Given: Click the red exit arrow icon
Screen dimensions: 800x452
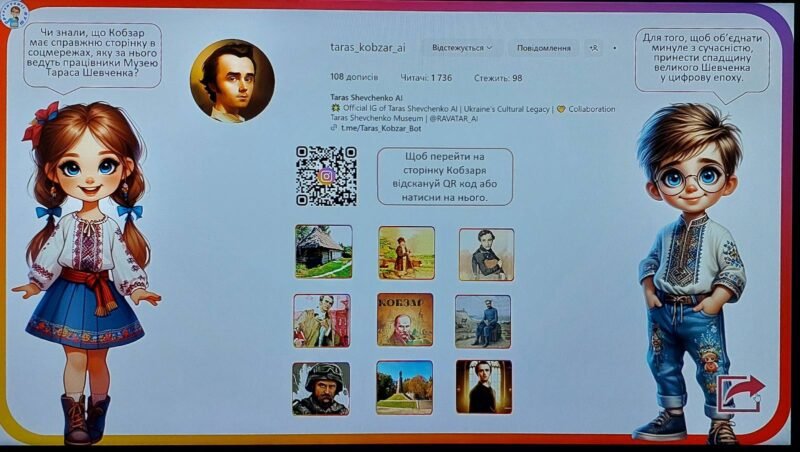Looking at the screenshot, I should tap(742, 391).
